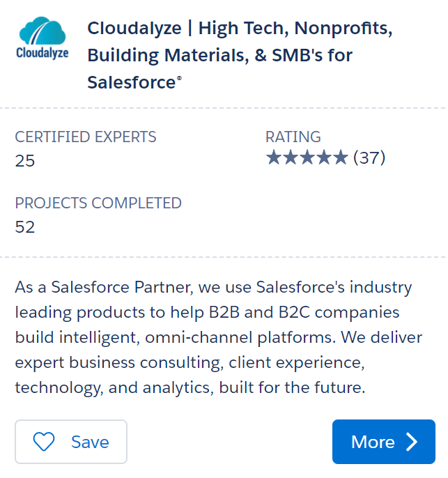448x478 pixels.
Task: Open the (37) reviews count
Action: tap(369, 158)
